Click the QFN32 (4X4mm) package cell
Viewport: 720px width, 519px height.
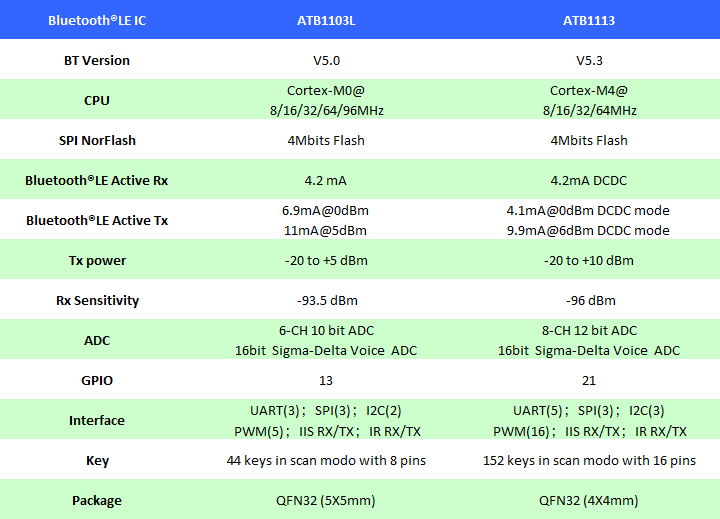pyautogui.click(x=589, y=500)
